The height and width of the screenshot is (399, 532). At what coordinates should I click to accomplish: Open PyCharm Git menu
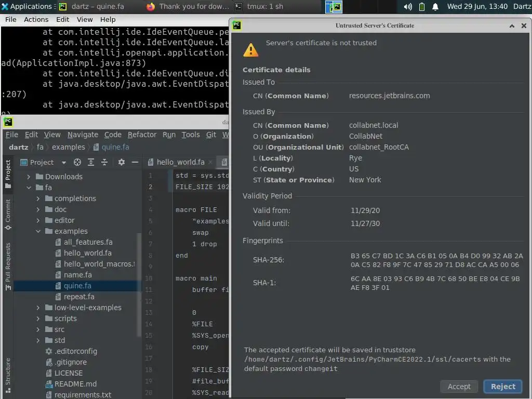coord(211,135)
